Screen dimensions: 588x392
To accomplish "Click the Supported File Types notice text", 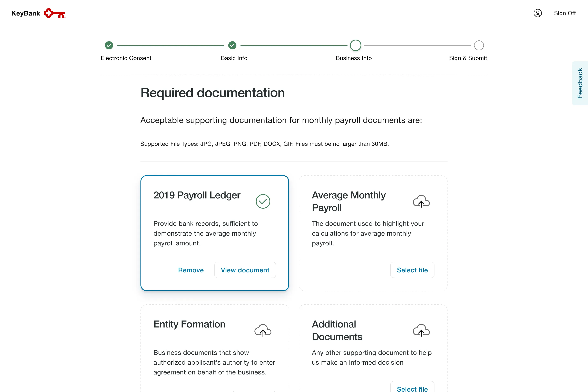I will tap(265, 144).
